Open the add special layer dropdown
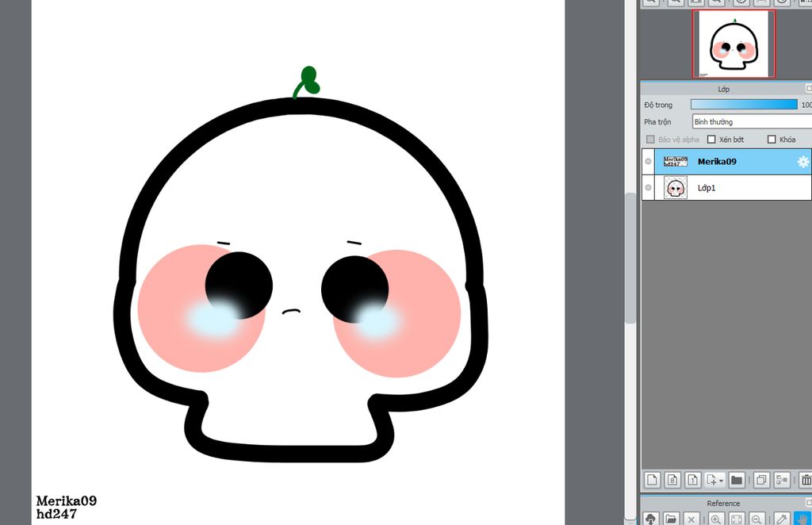This screenshot has width=812, height=525. pos(714,480)
